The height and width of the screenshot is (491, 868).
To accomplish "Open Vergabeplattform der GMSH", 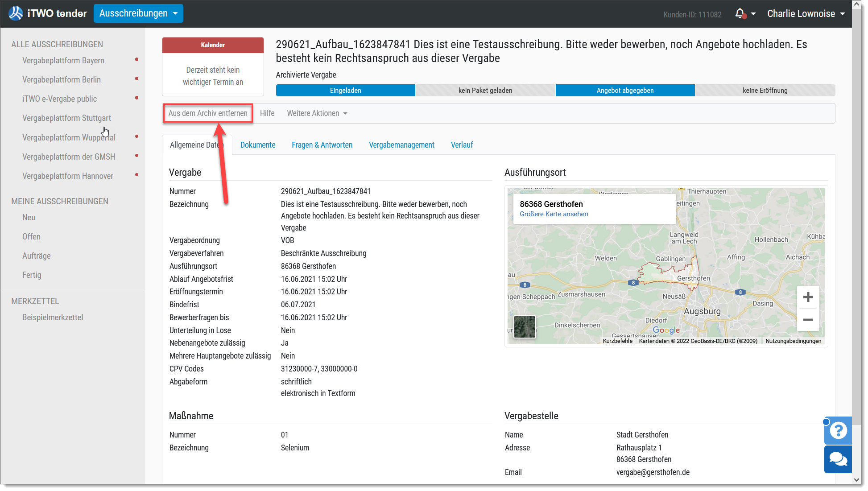I will (x=69, y=157).
